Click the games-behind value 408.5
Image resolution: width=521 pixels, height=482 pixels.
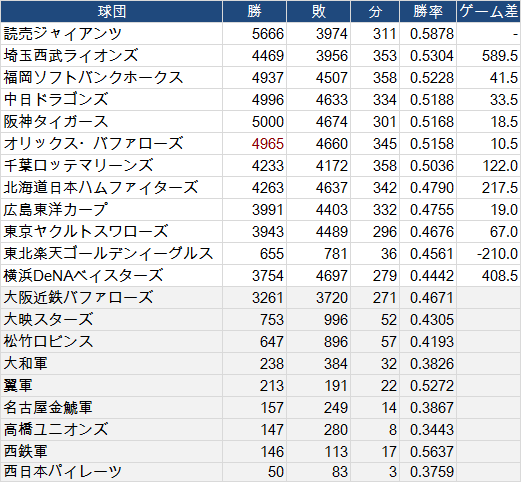(500, 276)
